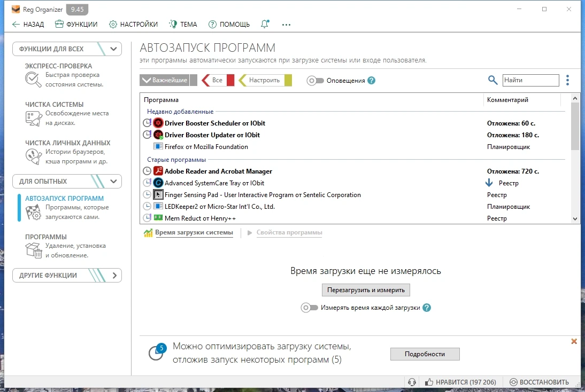Open the НАСТРОЙКИ settings menu
This screenshot has height=392, width=585.
(x=133, y=24)
